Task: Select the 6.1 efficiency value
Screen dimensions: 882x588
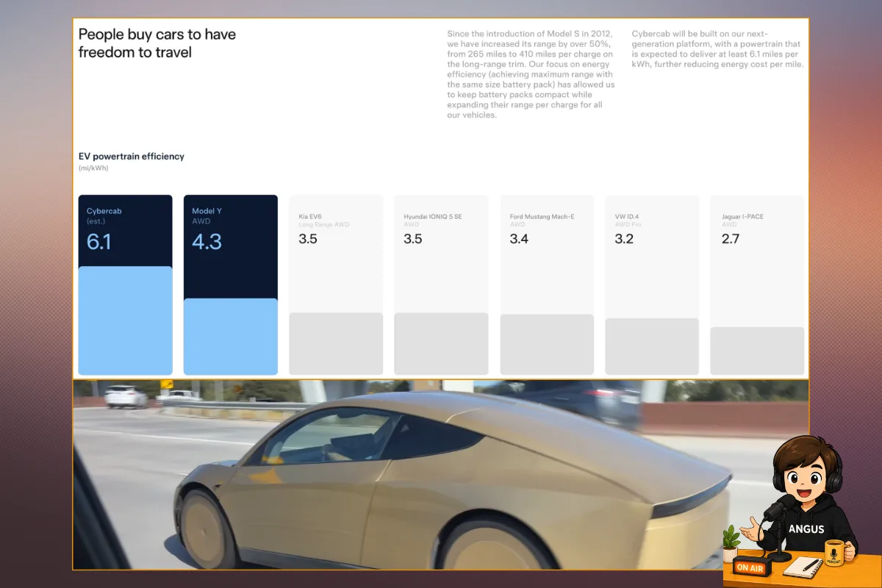Action: click(x=99, y=241)
